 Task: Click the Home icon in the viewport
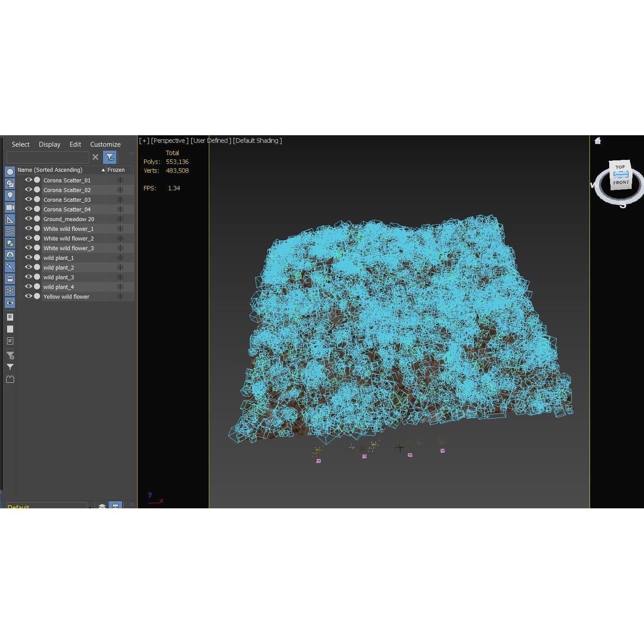(598, 141)
